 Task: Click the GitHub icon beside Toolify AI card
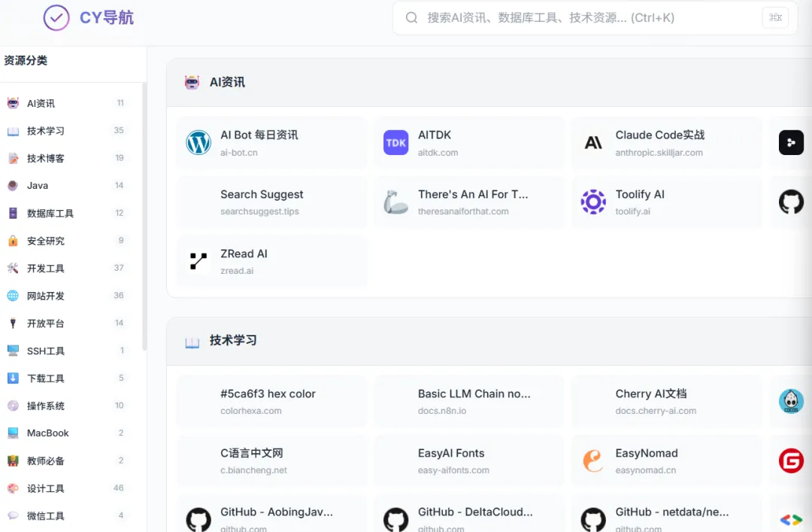[791, 202]
